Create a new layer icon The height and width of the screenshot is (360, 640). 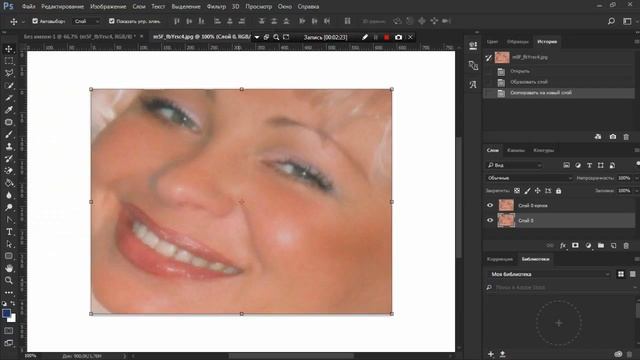613,245
